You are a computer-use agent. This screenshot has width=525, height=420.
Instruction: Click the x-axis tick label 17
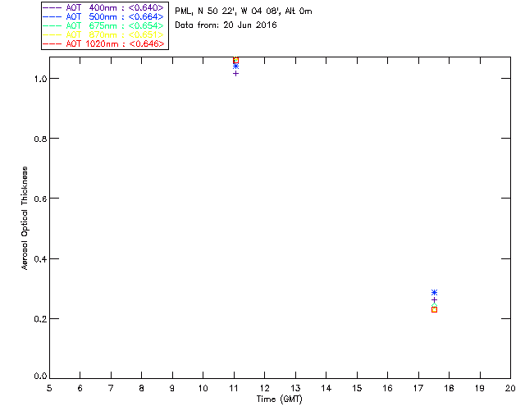click(x=418, y=388)
